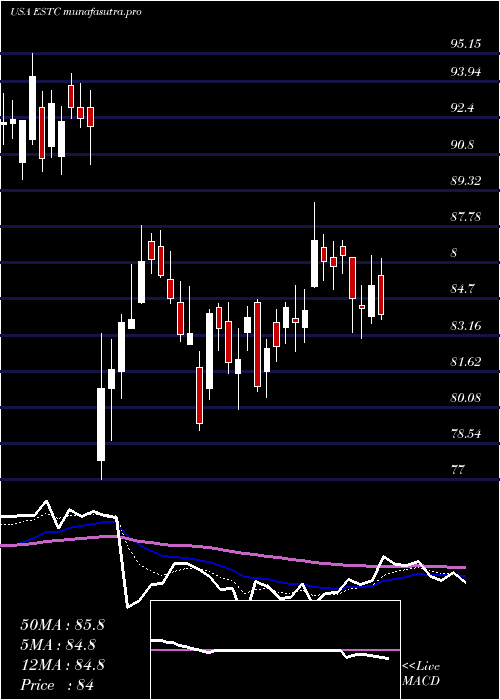Viewport: 500px width, 700px height.
Task: Select the 93.94 price level label
Action: (x=466, y=72)
